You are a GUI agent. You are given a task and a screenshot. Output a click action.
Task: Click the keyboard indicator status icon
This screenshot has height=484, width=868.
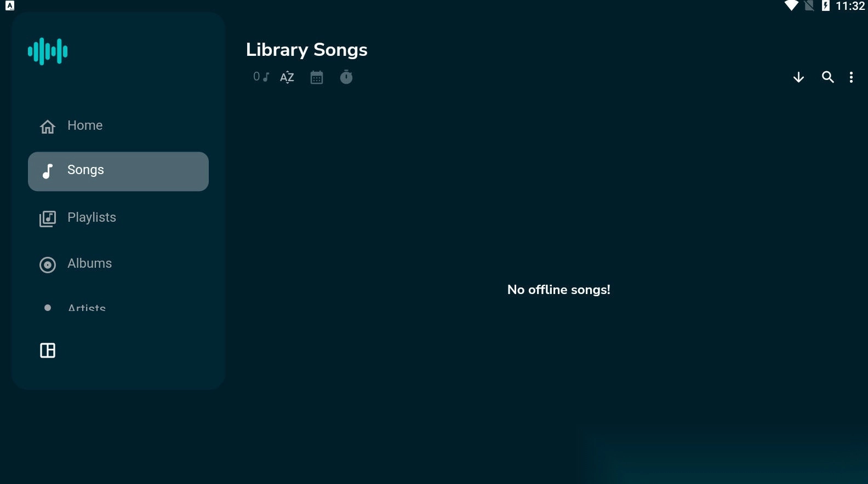pos(10,6)
